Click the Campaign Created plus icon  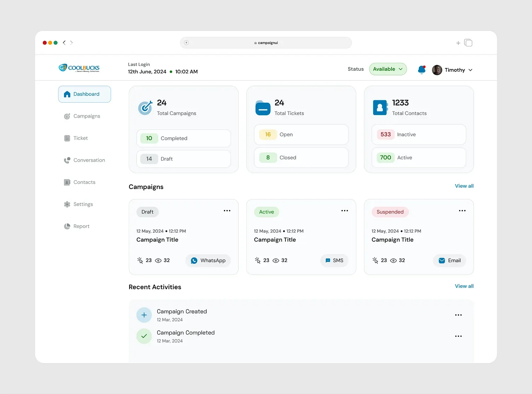(144, 315)
